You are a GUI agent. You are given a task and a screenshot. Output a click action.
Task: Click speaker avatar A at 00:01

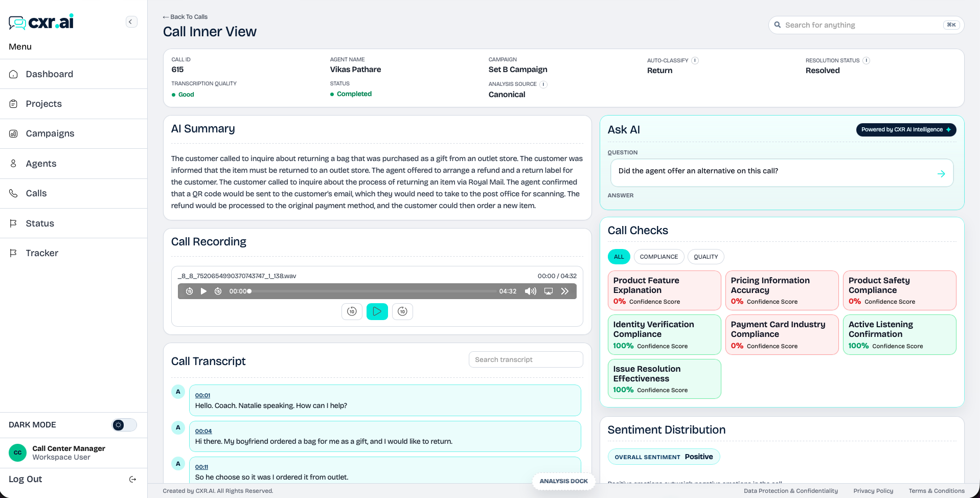[x=178, y=392]
